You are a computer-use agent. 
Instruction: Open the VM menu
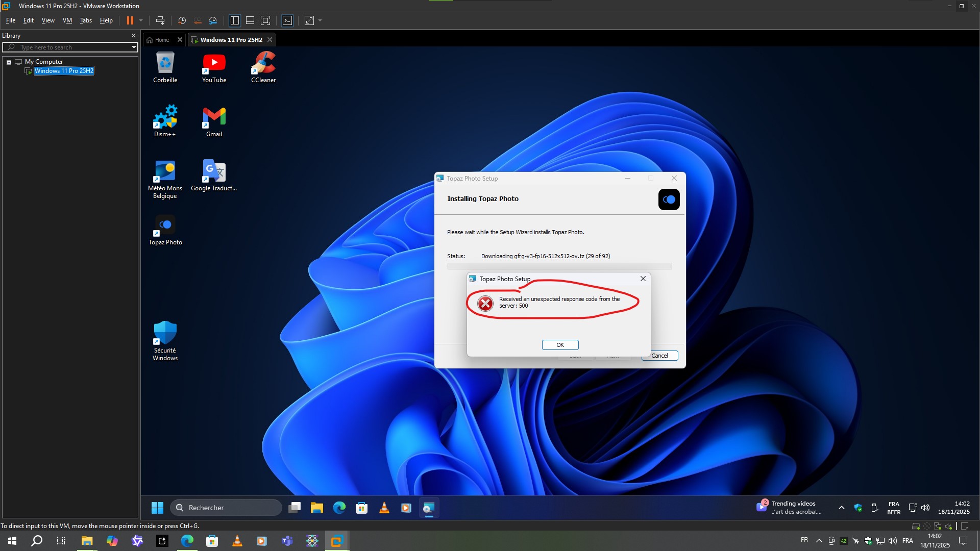point(67,20)
